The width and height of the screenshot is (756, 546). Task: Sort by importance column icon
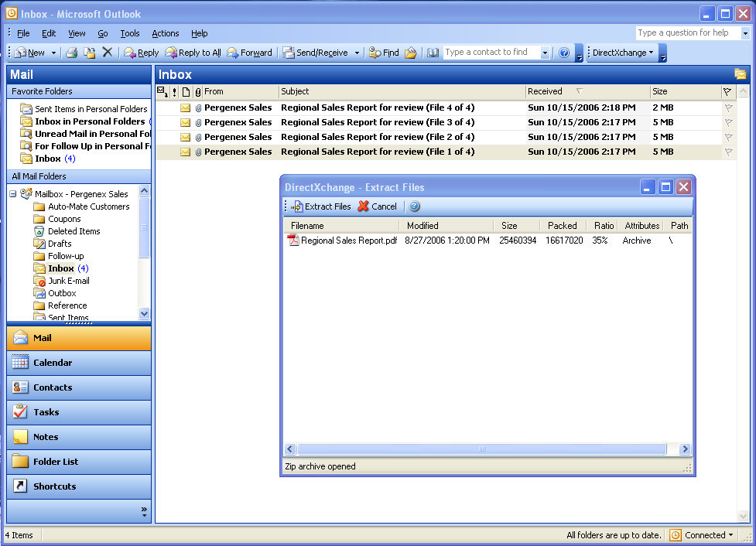pyautogui.click(x=175, y=91)
